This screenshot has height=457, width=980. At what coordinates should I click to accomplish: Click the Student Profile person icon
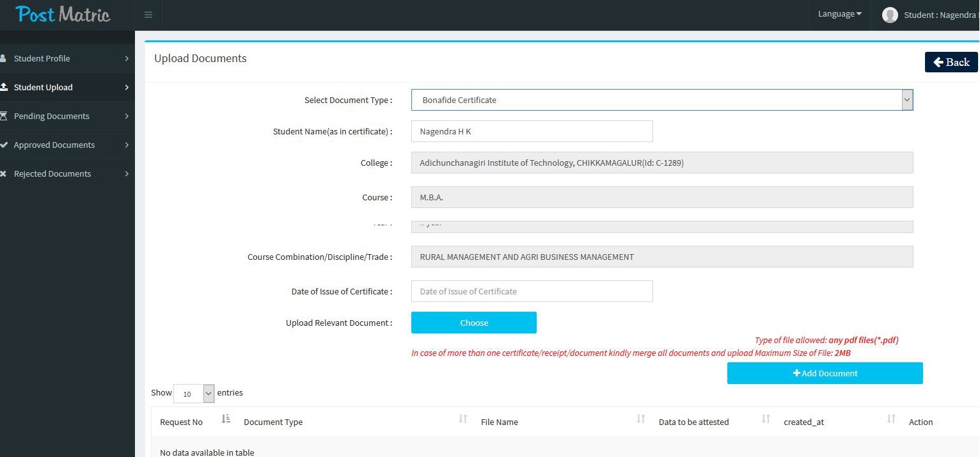[3, 58]
